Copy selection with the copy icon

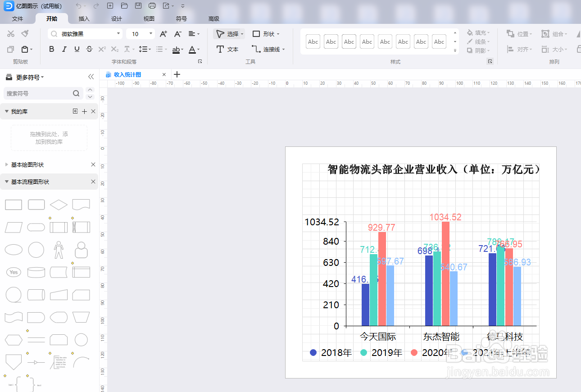click(11, 49)
